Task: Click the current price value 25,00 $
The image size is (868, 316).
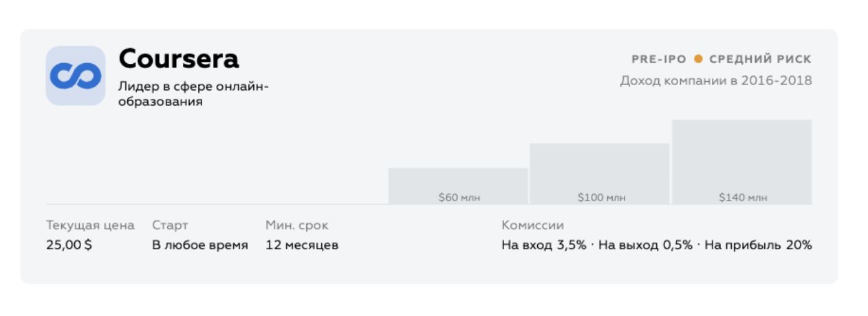Action: tap(69, 245)
